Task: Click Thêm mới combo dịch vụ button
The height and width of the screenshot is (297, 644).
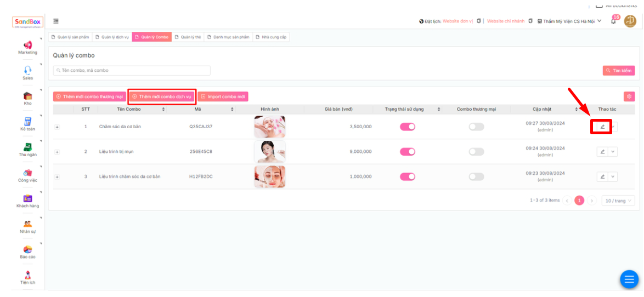Action: 162,96
